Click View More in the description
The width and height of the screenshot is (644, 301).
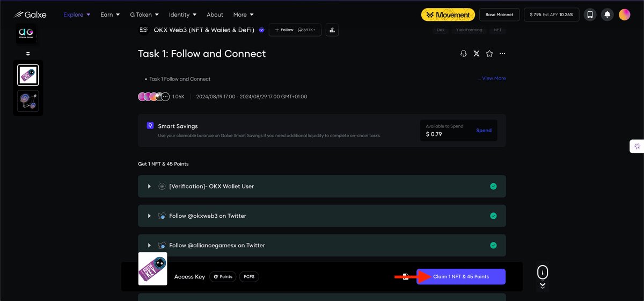click(494, 78)
